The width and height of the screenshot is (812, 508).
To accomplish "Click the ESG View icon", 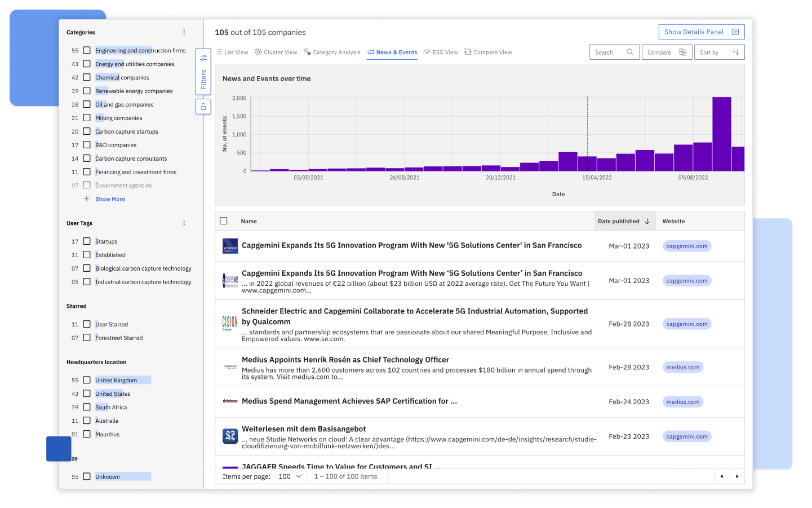I will [427, 52].
